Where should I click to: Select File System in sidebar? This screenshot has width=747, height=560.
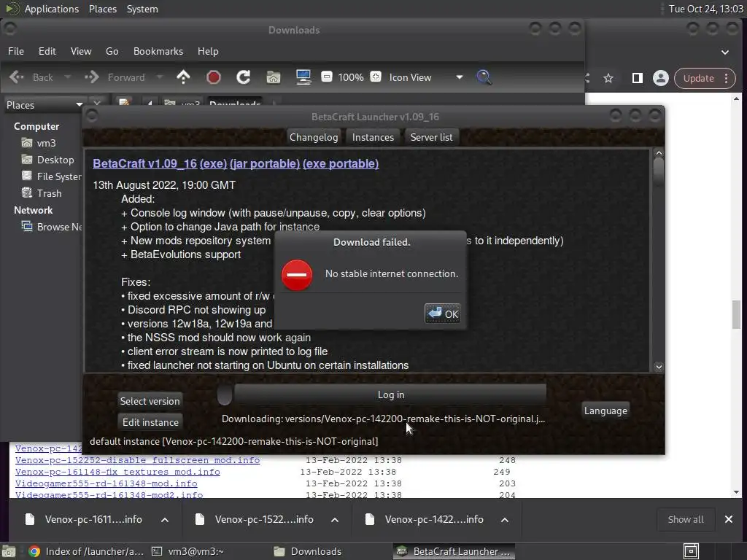pyautogui.click(x=52, y=176)
